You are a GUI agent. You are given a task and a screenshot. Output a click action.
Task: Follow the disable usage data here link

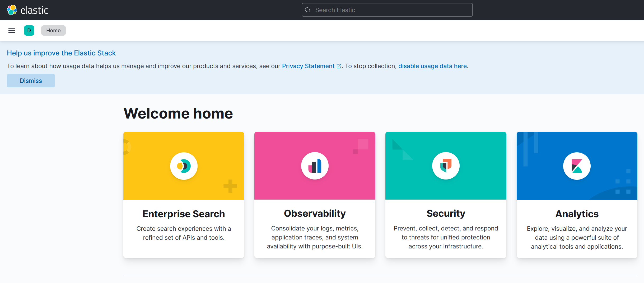pyautogui.click(x=433, y=66)
